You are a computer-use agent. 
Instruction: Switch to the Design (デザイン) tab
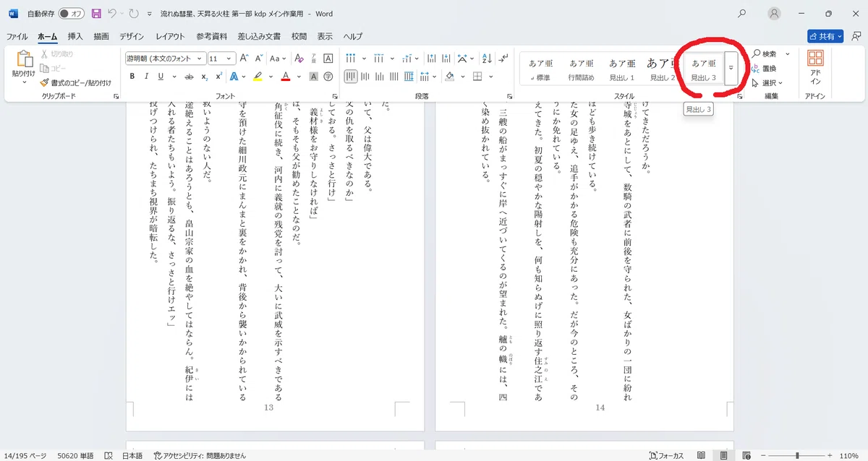tap(132, 36)
